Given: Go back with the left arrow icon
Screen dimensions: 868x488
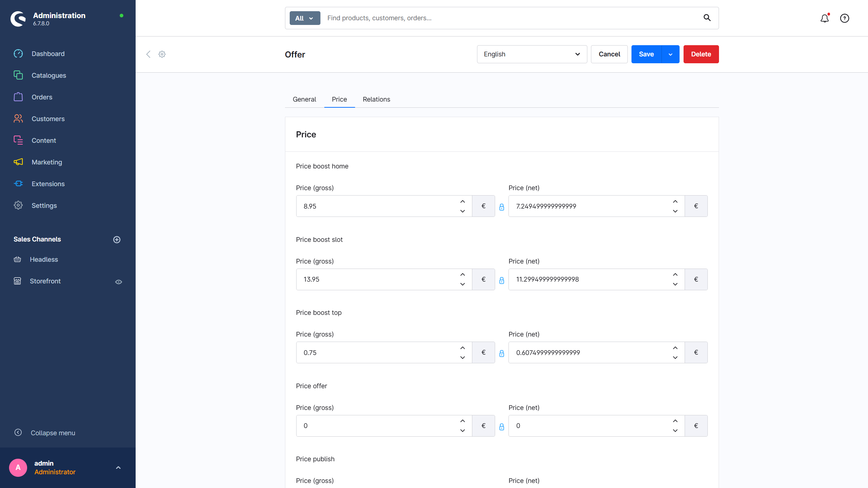Looking at the screenshot, I should (x=148, y=54).
